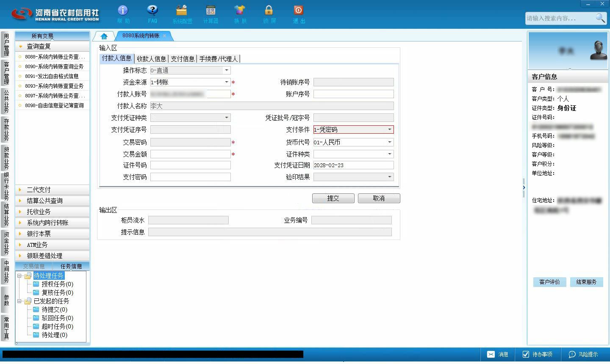Expand the 结算公共查询 section

coord(52,201)
